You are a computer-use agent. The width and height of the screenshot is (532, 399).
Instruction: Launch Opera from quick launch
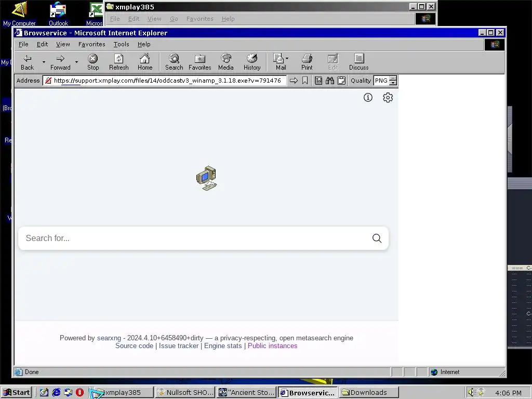click(79, 393)
